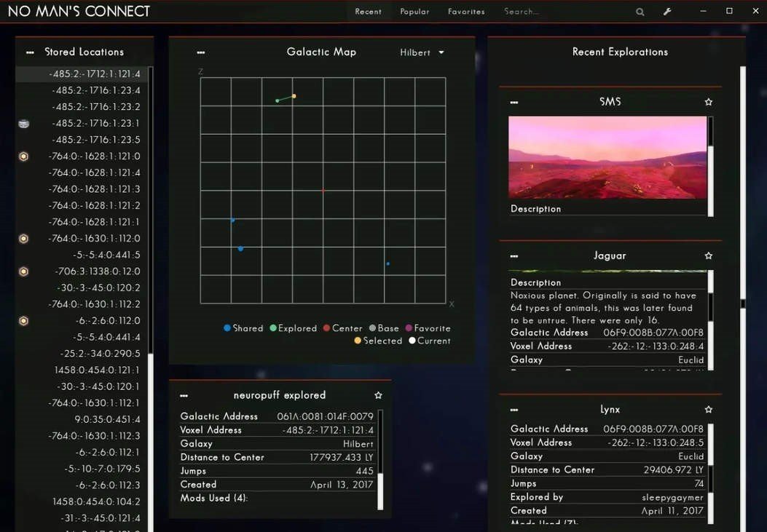Viewport: 767px width, 532px height.
Task: Select stored location -764:0:-1628:1:121:3
Action: click(82, 189)
